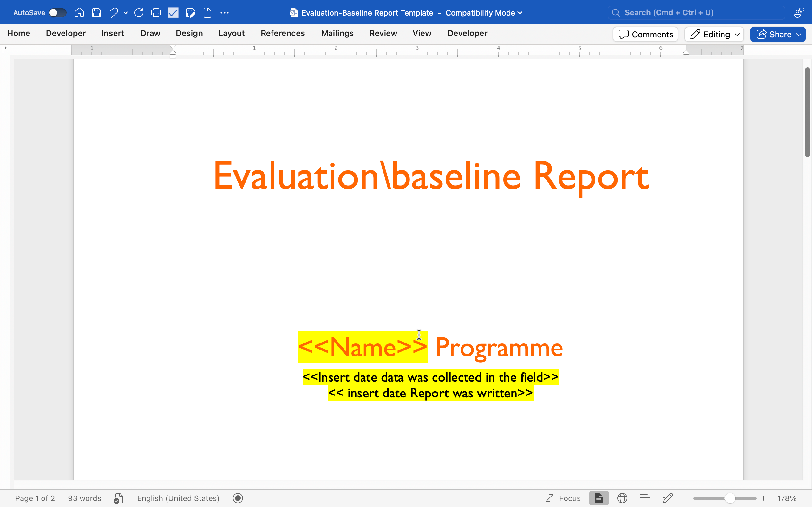
Task: Expand the Undo history dropdown arrow
Action: (x=126, y=13)
